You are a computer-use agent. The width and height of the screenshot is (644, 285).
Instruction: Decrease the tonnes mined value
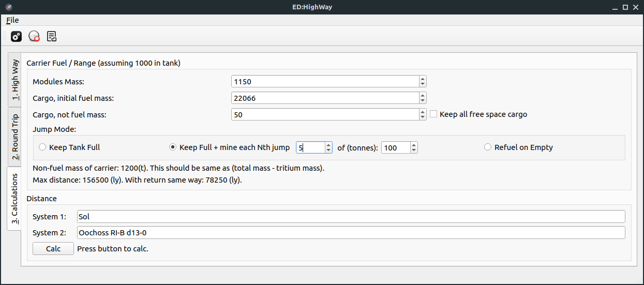pos(414,151)
